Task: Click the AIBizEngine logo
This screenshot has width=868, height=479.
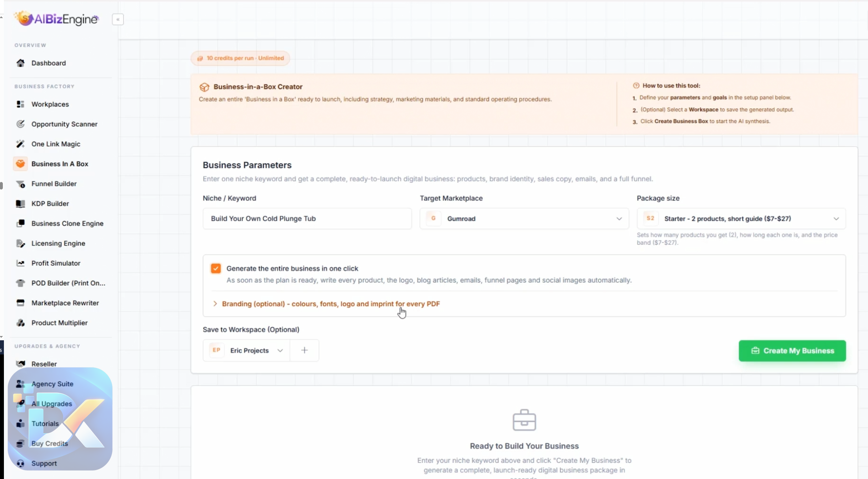Action: point(56,18)
